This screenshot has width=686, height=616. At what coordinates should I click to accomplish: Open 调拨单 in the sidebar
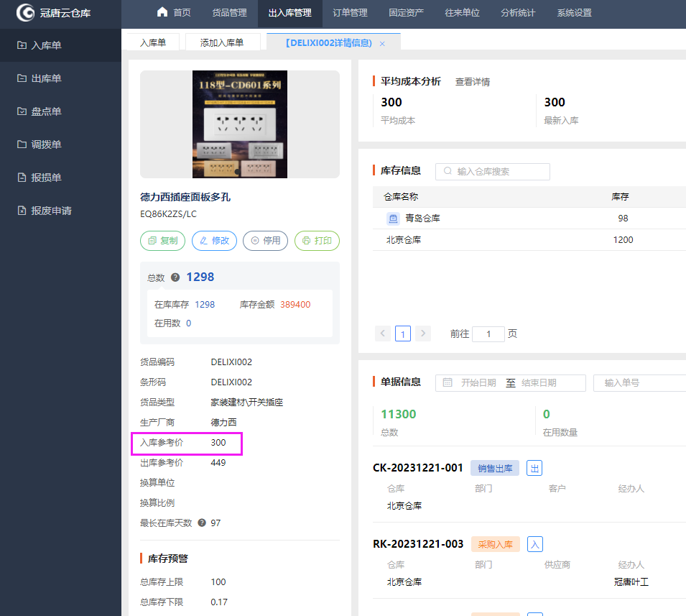pyautogui.click(x=60, y=144)
